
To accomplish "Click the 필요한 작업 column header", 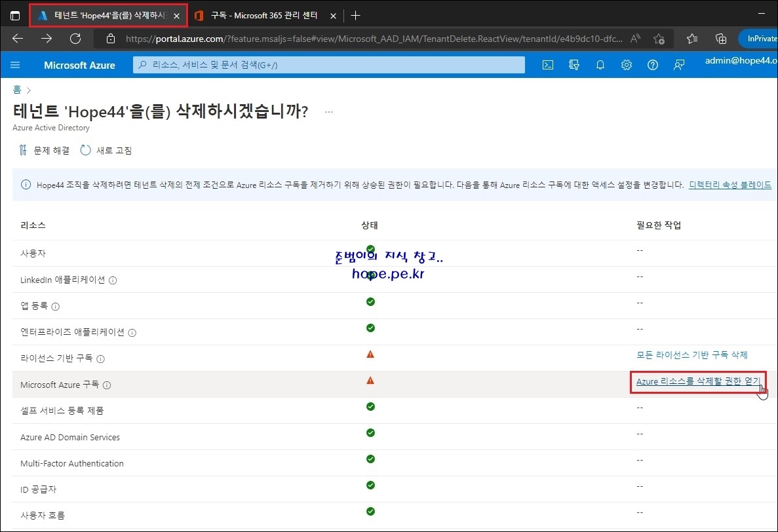I will [x=659, y=225].
